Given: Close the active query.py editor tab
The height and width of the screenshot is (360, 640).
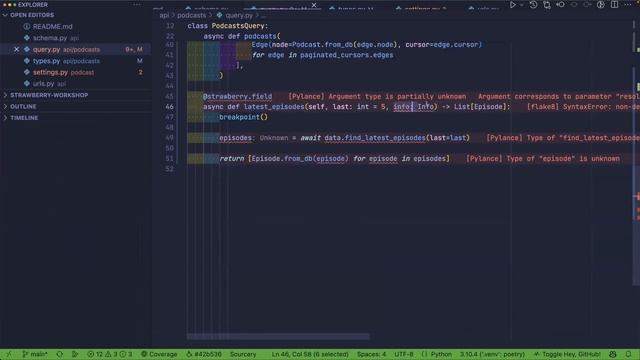Looking at the screenshot, I should 314,5.
